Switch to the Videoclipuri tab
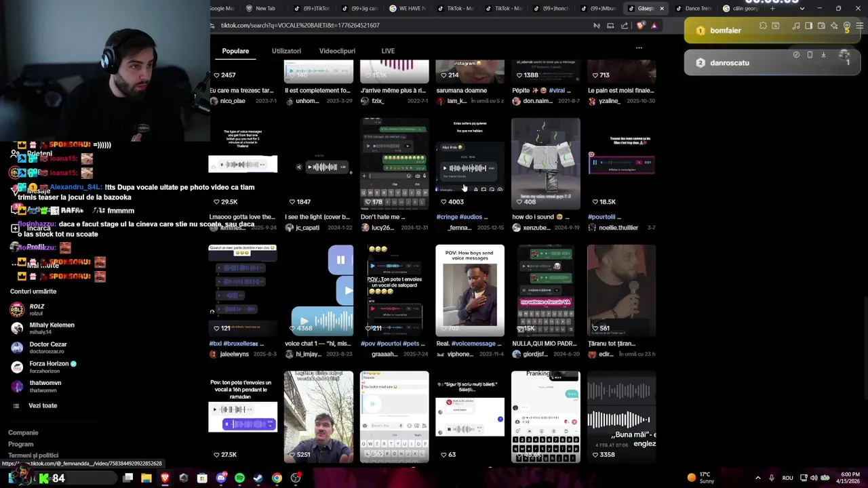The width and height of the screenshot is (868, 488). (337, 51)
